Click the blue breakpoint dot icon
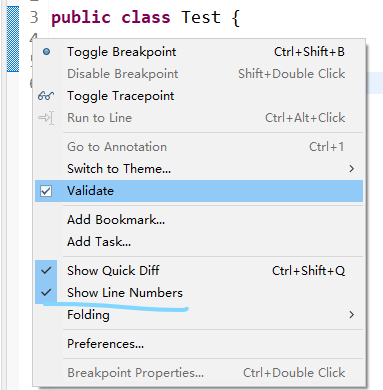The image size is (383, 390). click(47, 52)
